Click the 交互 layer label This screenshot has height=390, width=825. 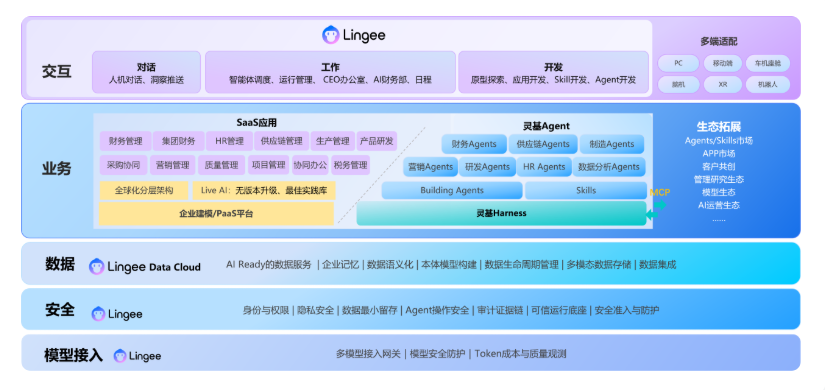click(57, 72)
